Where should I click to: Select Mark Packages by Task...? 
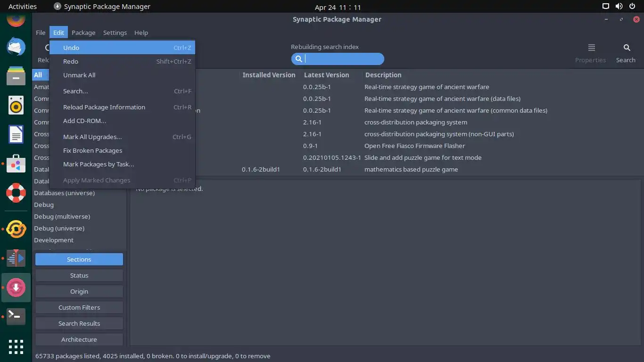[123, 164]
